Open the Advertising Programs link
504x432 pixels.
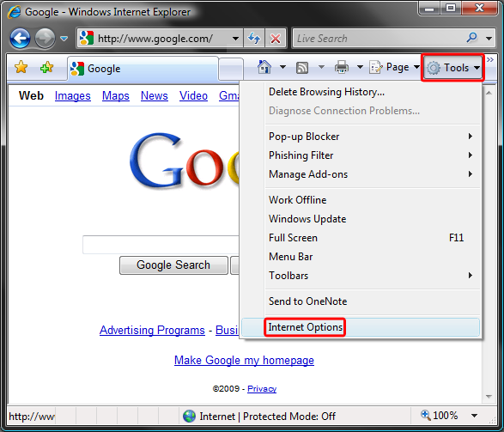[152, 330]
